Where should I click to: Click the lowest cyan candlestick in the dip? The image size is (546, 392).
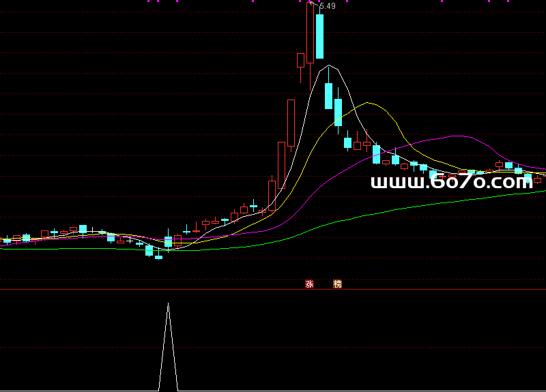coord(159,256)
